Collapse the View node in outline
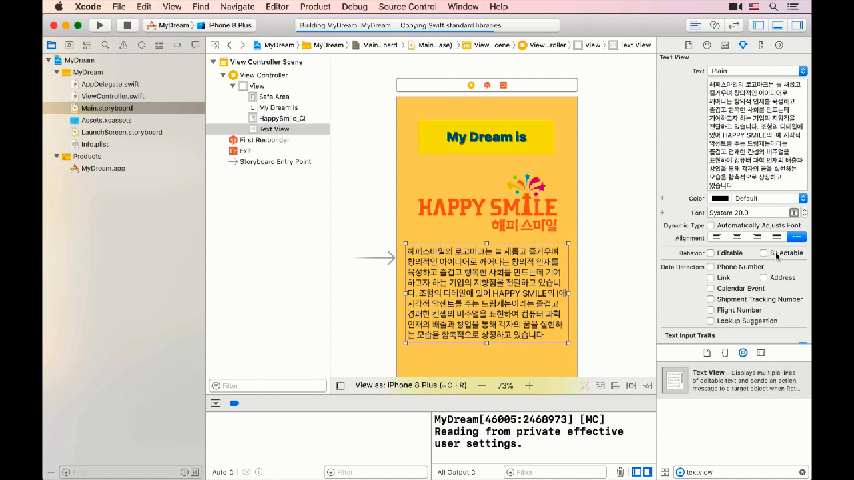 (233, 86)
